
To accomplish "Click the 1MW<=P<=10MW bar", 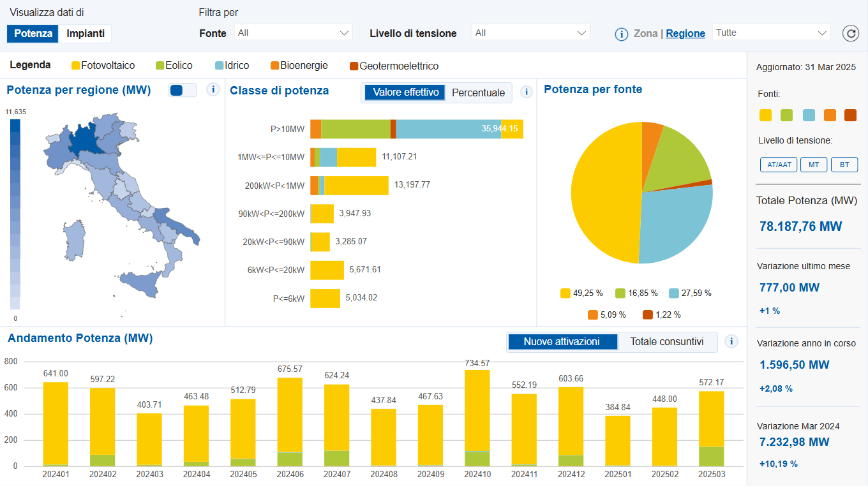I will (x=343, y=157).
